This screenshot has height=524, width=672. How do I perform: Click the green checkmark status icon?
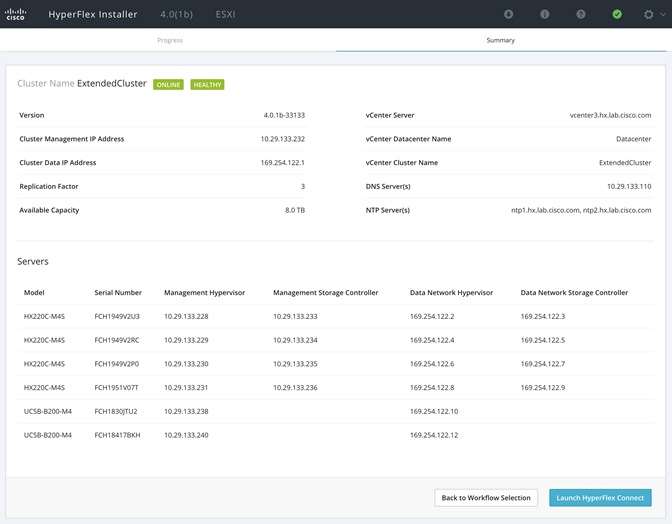tap(617, 14)
